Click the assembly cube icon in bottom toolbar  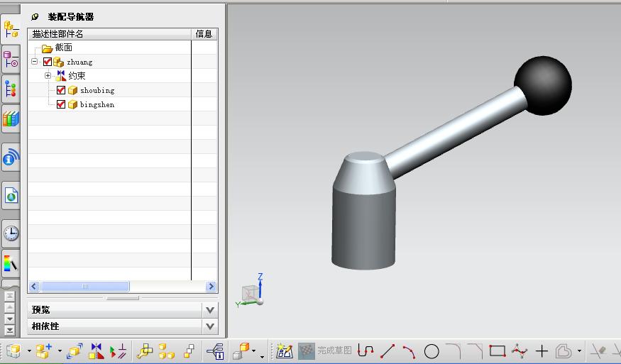pyautogui.click(x=14, y=351)
